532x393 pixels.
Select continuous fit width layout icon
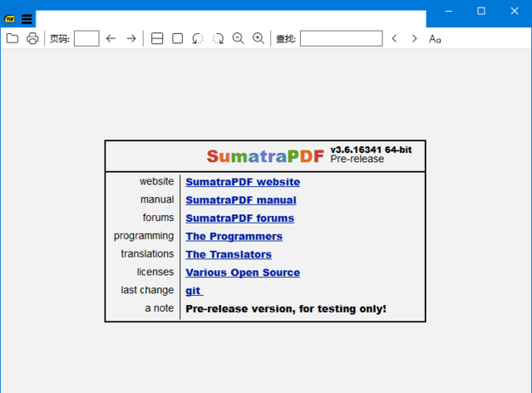(157, 38)
